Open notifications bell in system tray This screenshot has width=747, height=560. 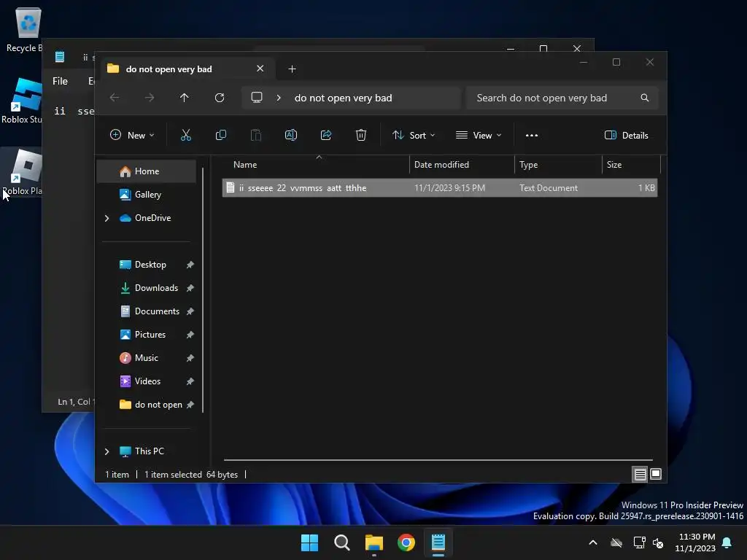[x=727, y=542]
